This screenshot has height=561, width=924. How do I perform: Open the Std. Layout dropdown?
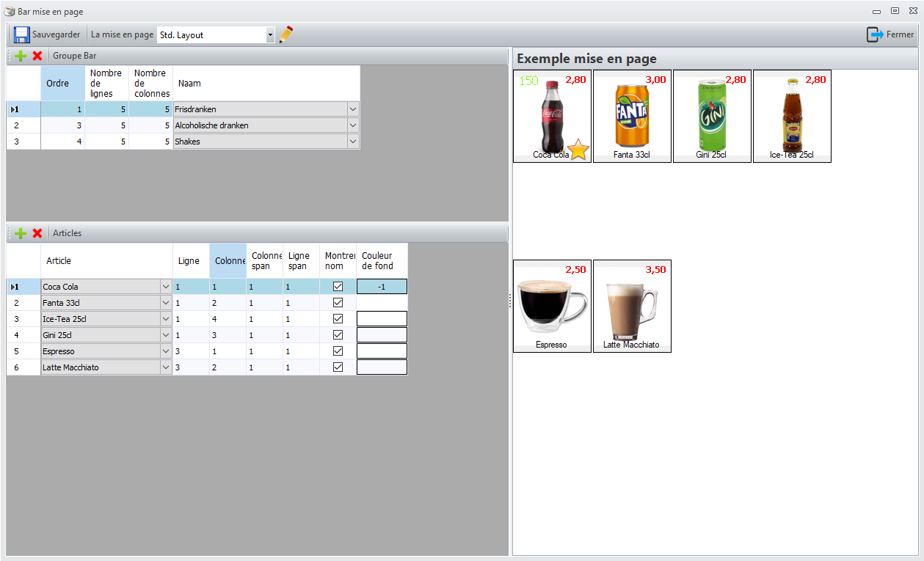tap(270, 34)
